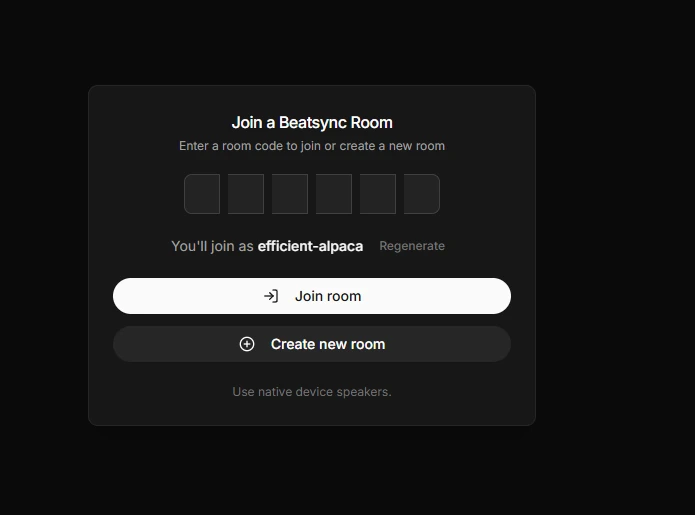The height and width of the screenshot is (515, 695).
Task: Click the 'Enter a room code' subtitle text
Action: click(312, 146)
